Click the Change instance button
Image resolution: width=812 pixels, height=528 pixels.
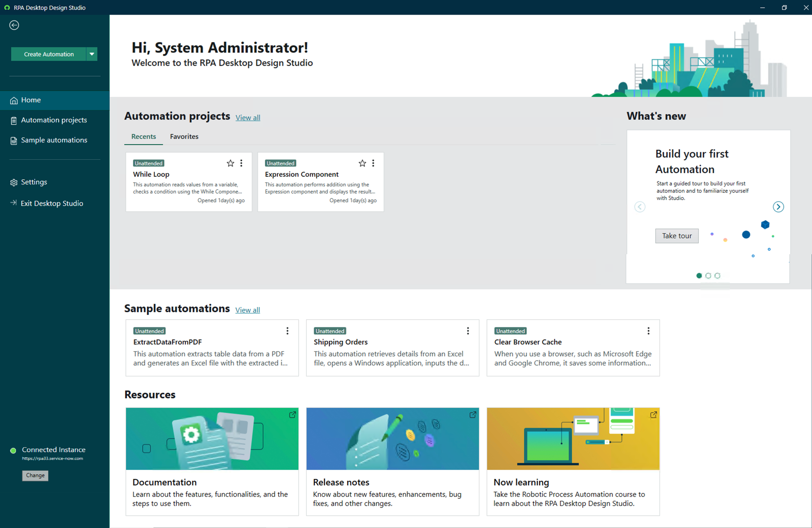35,475
